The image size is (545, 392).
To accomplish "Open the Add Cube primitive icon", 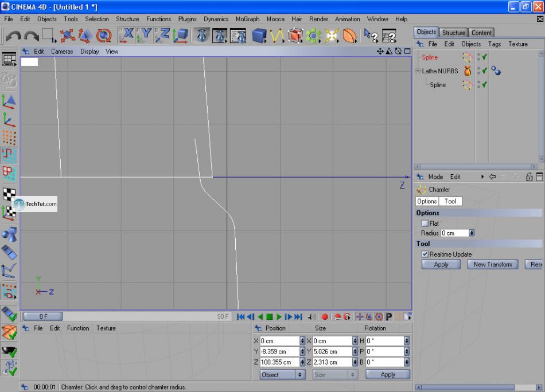I will 259,36.
